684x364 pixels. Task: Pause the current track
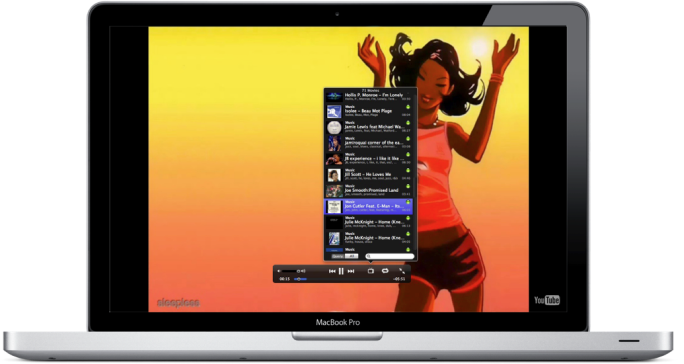(x=341, y=271)
